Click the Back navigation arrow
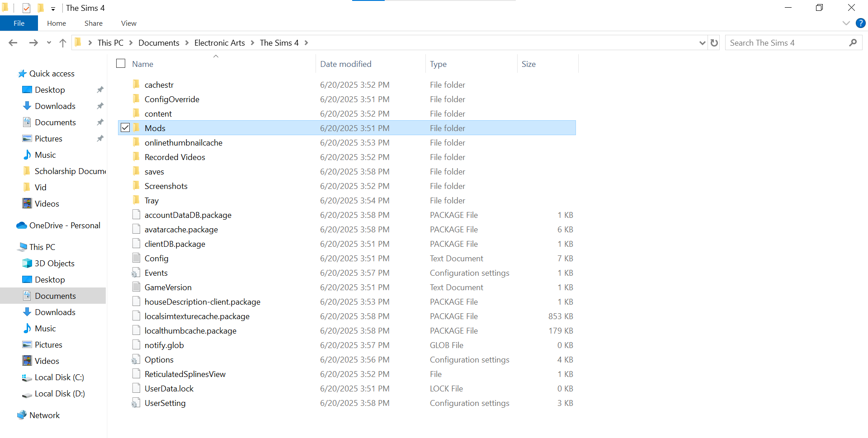 coord(13,42)
